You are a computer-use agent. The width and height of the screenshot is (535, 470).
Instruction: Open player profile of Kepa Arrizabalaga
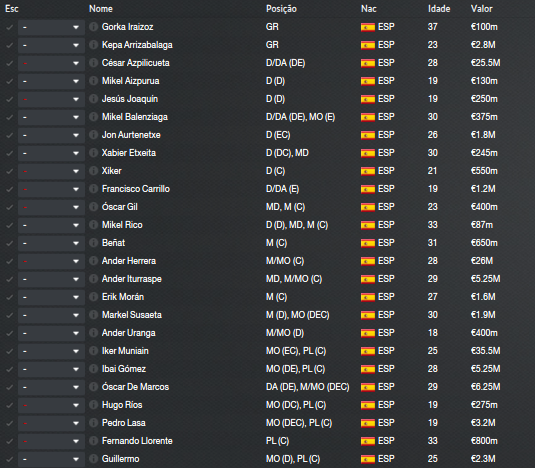click(137, 45)
